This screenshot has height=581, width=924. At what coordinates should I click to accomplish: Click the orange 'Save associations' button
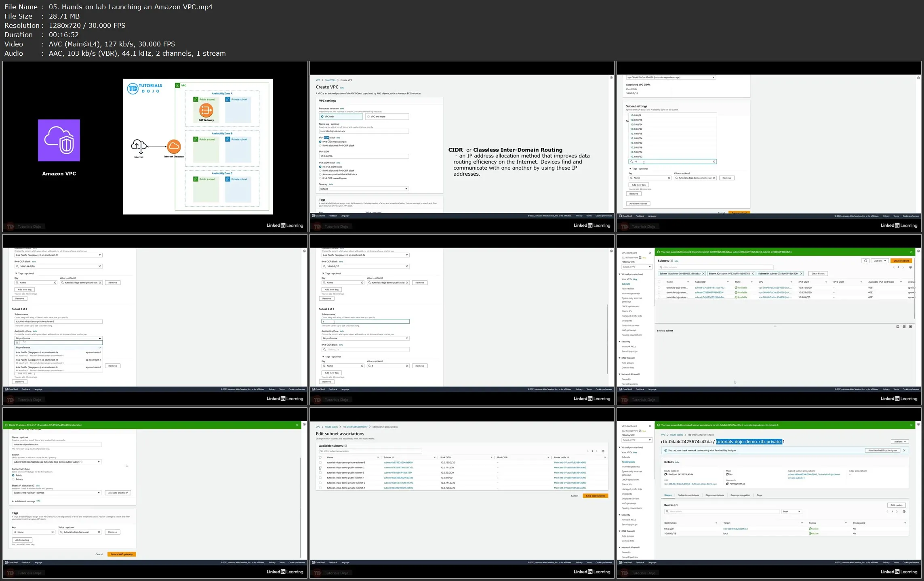pyautogui.click(x=595, y=496)
